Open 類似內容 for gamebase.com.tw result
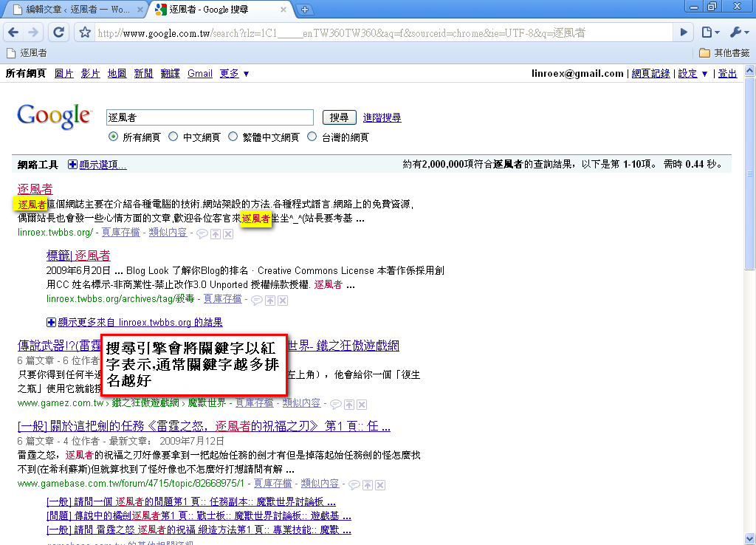Viewport: 756px width, 545px height. pos(320,483)
